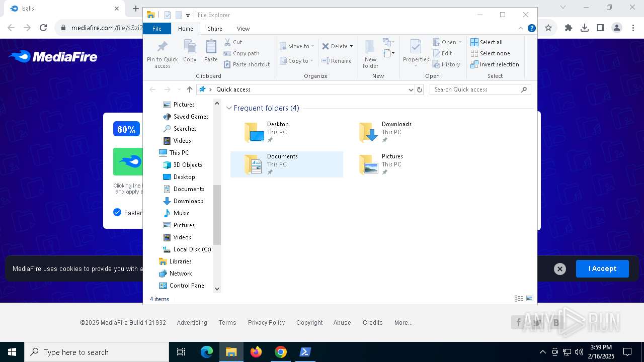Open PowerShell from taskbar
Screen dimensions: 644x362
point(305,352)
